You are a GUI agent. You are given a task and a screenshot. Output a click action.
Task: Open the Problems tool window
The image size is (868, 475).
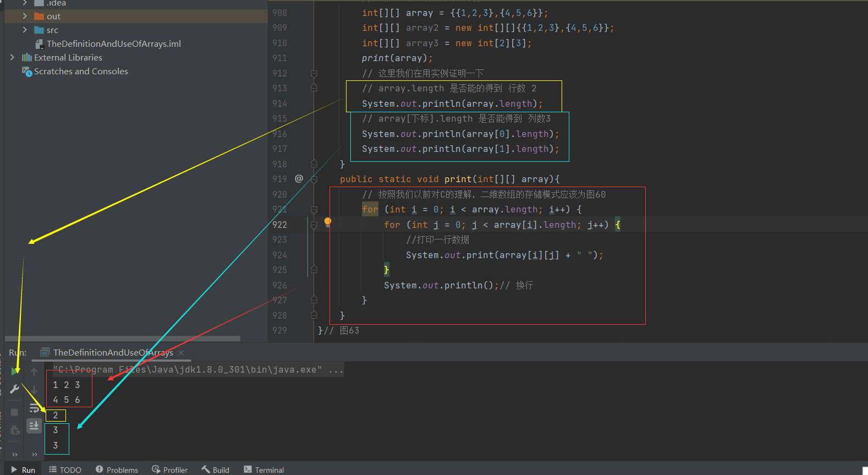(117, 469)
